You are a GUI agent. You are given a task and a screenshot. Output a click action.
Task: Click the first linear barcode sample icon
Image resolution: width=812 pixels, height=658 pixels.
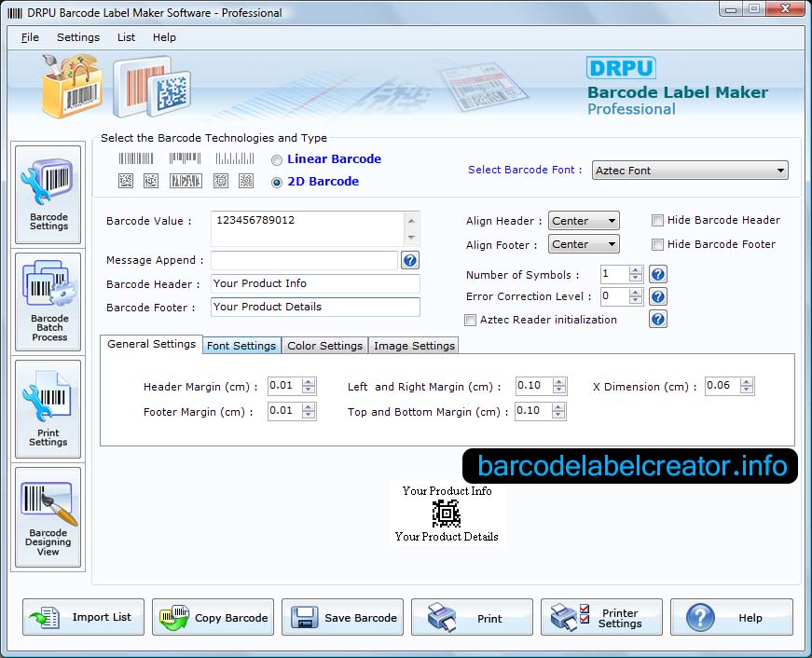136,158
